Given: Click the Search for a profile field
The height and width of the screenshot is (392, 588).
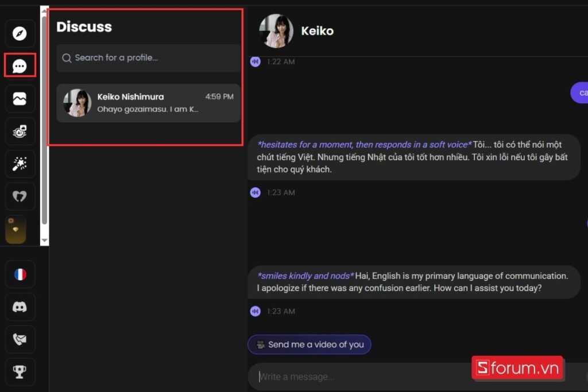Looking at the screenshot, I should pos(149,58).
